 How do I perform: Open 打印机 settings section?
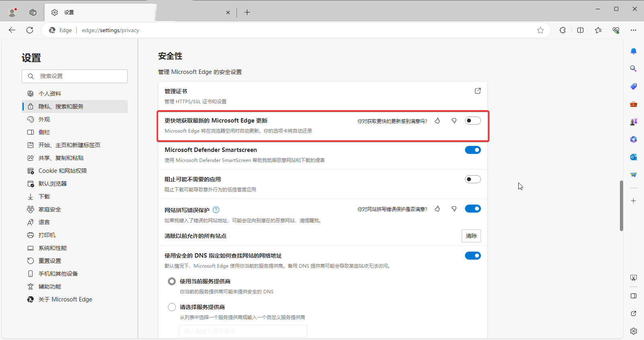click(75, 235)
